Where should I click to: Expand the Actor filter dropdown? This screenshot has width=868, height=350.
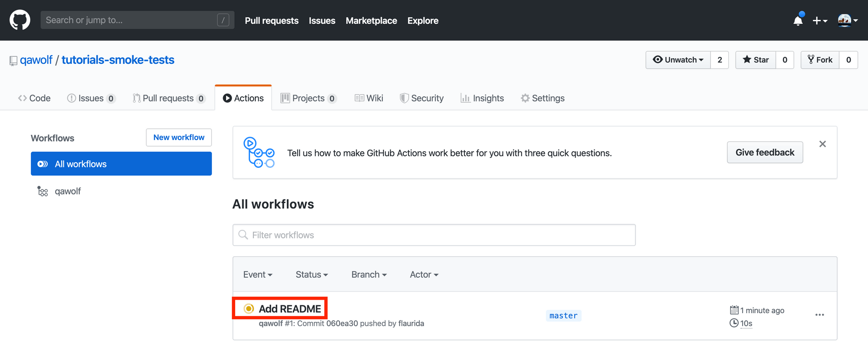(424, 275)
